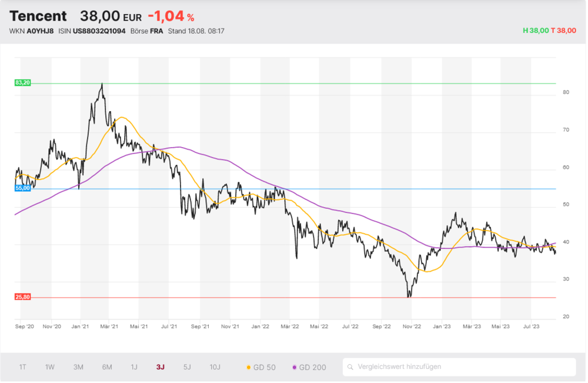
Task: Click the green H 38,00 high value
Action: point(536,31)
